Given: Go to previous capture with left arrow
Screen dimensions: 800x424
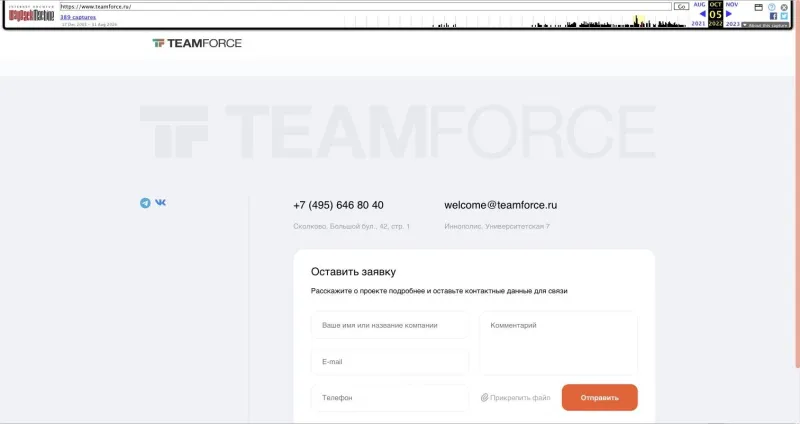Looking at the screenshot, I should [x=702, y=14].
